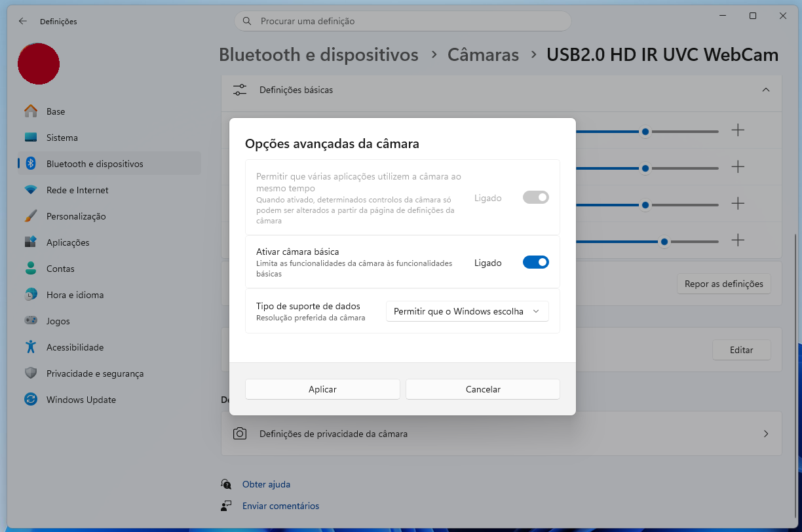Expand the camera privacy settings chevron
This screenshot has height=532, width=802.
(766, 434)
